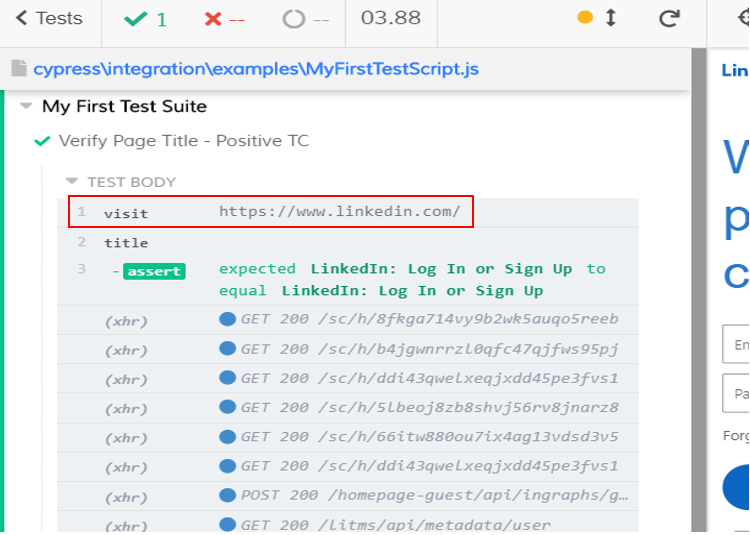Select the expected LinkedIn: Log In assertion message
Image resolution: width=750 pixels, height=535 pixels.
click(412, 280)
